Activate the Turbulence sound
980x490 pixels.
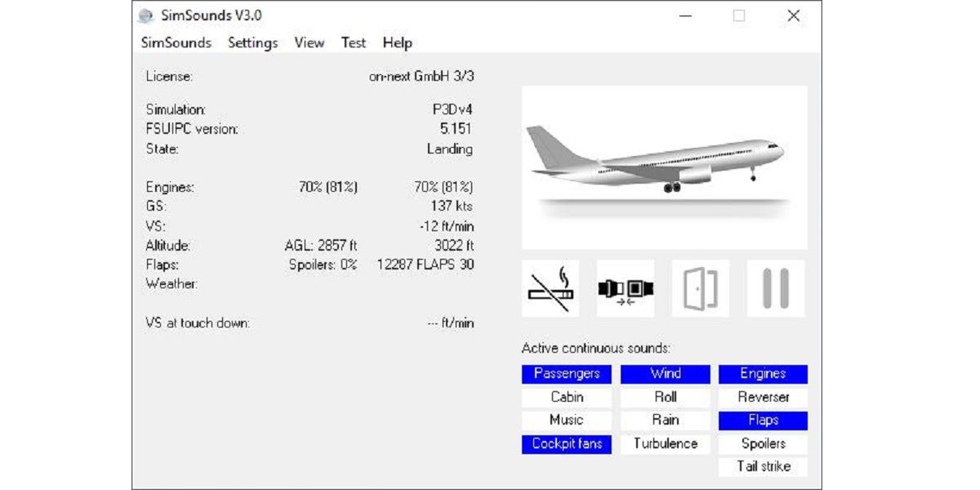665,443
